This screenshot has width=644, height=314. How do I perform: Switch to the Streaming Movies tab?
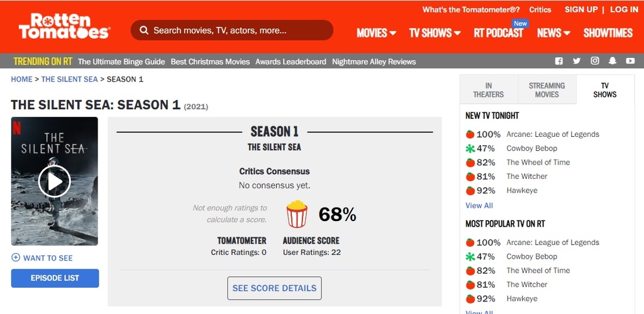tap(547, 90)
